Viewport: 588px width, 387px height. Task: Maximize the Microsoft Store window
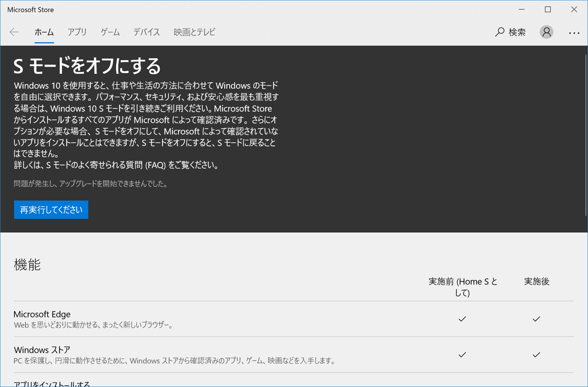(548, 9)
